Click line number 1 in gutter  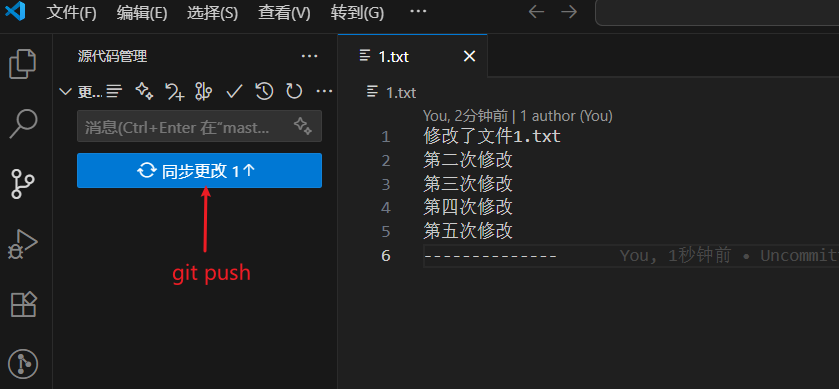(x=386, y=138)
